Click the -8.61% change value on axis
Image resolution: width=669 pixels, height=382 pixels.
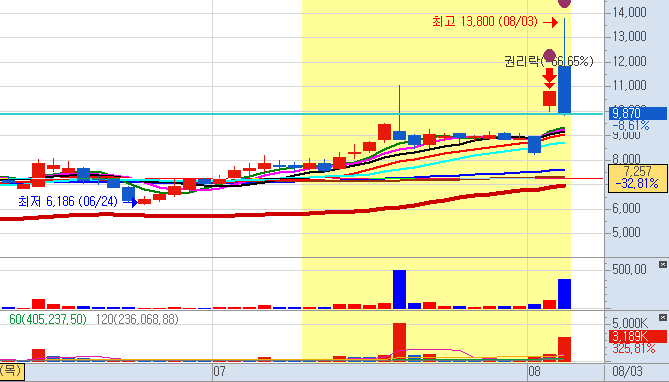click(x=631, y=125)
